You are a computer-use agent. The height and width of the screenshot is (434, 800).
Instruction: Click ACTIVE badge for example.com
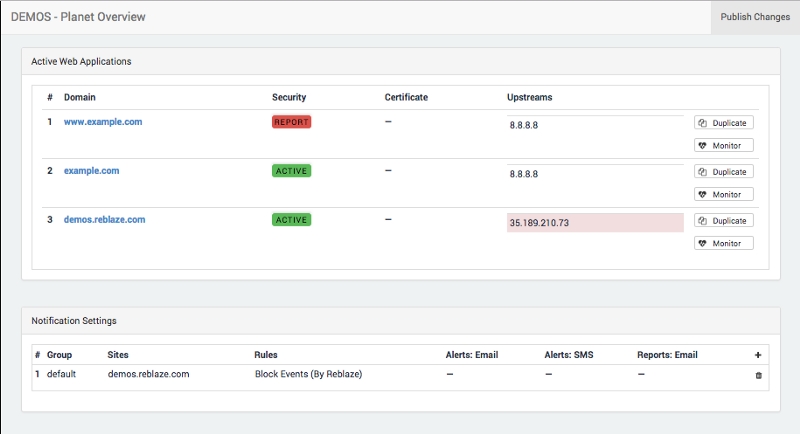pos(291,171)
